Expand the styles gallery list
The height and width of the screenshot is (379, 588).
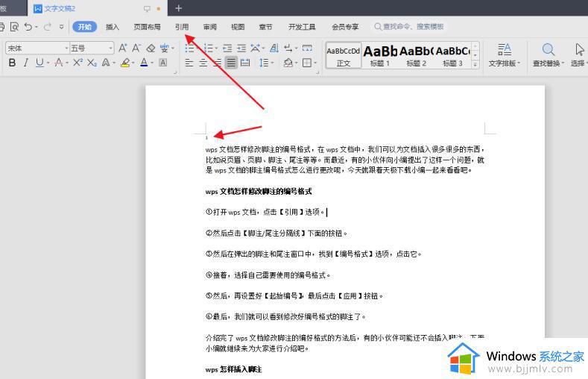point(475,65)
